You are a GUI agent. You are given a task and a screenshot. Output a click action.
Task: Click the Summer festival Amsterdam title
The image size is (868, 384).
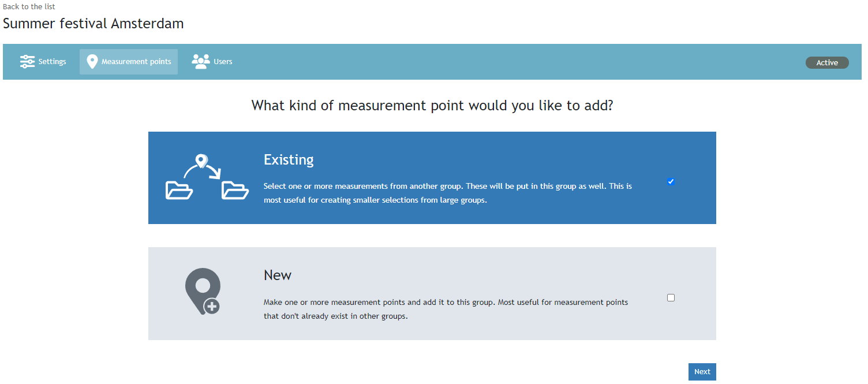(x=93, y=24)
